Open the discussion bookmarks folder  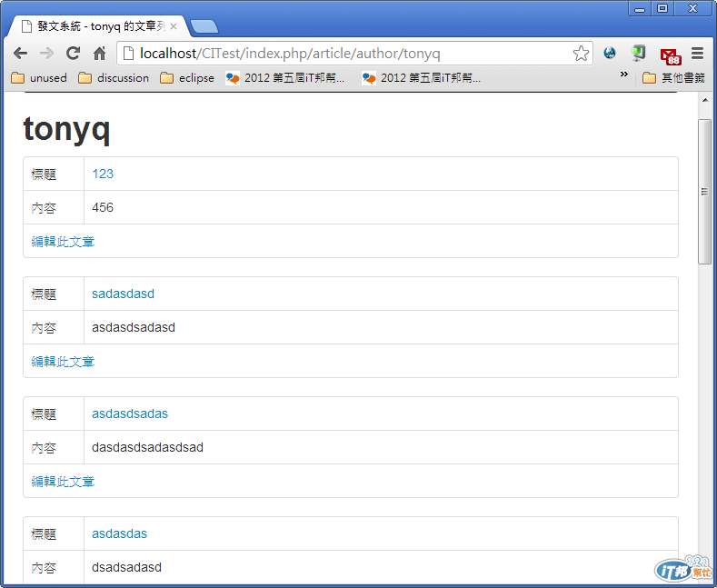[114, 78]
